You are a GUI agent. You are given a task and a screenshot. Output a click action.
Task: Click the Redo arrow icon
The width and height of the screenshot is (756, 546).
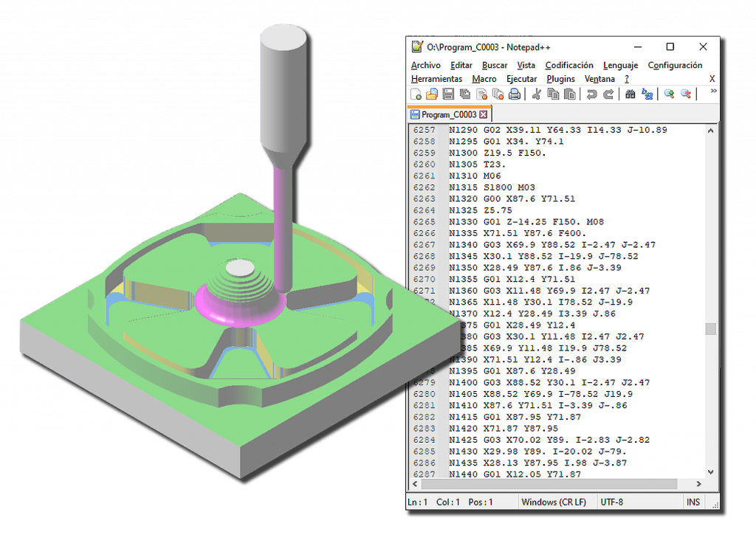608,94
